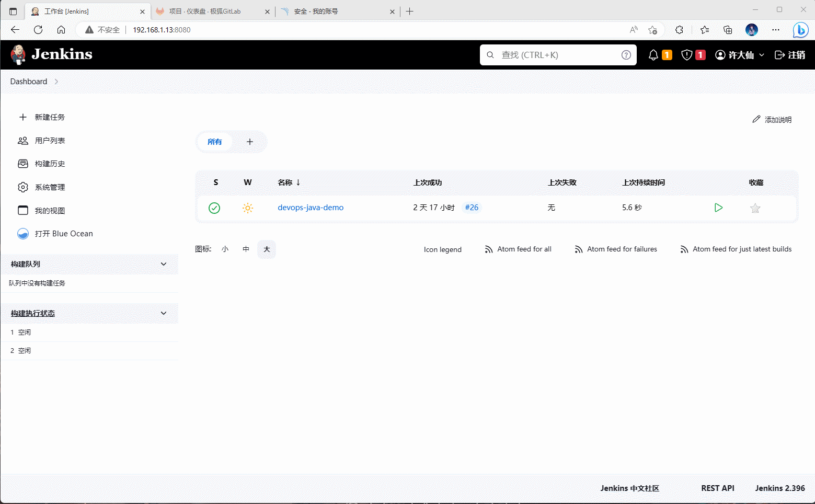
Task: Click the search box 查找
Action: pos(558,55)
